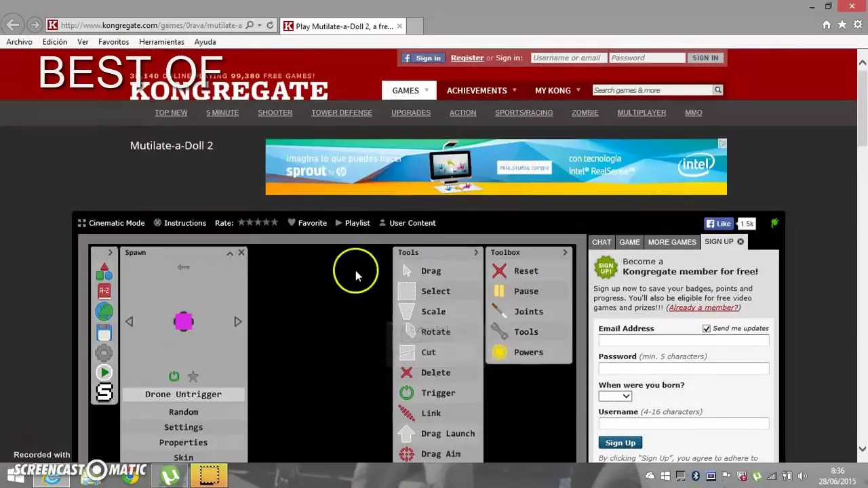
Task: Open the gear settings icon in sidebar
Action: [x=104, y=352]
